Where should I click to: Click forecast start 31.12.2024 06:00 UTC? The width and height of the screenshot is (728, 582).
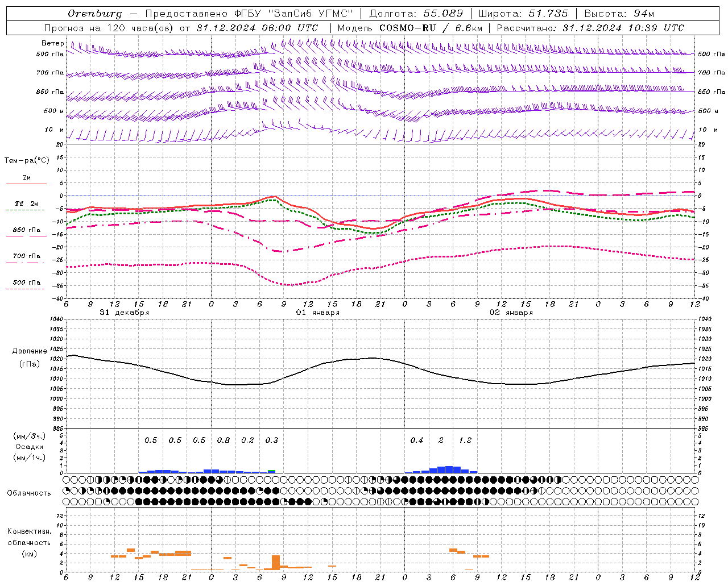coord(257,27)
